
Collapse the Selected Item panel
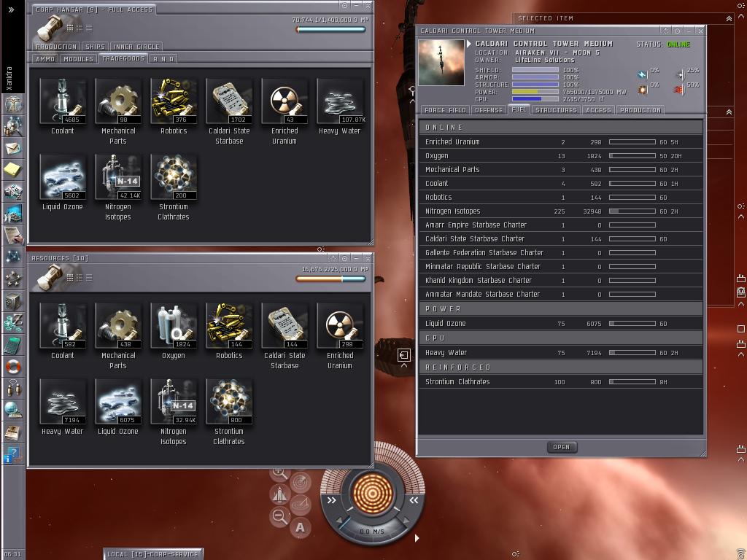[x=729, y=18]
